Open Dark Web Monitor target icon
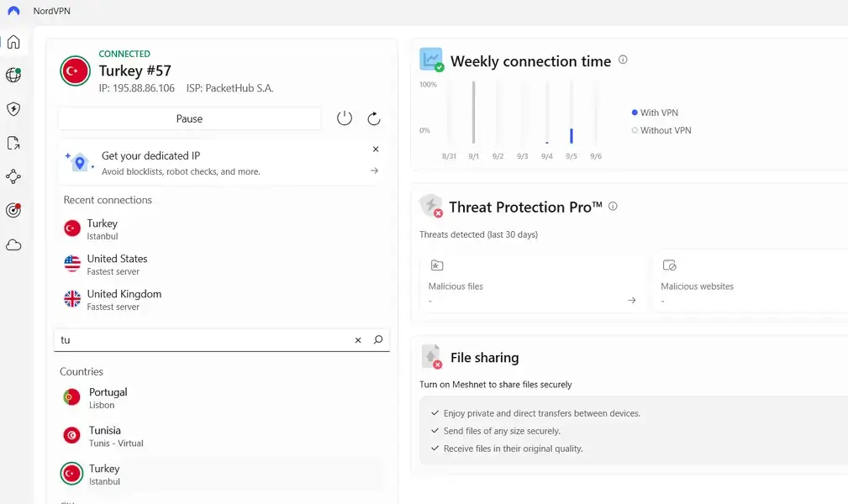Screen dimensions: 848x504 (x=13, y=210)
